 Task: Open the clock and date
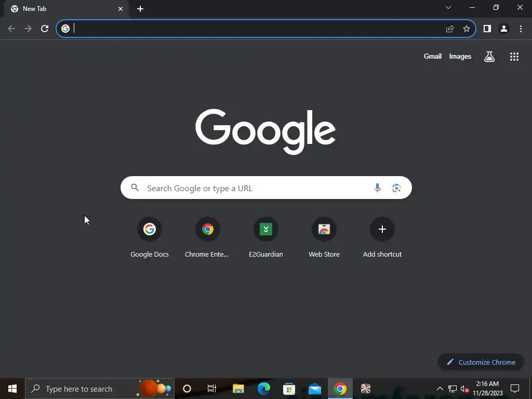coord(487,389)
